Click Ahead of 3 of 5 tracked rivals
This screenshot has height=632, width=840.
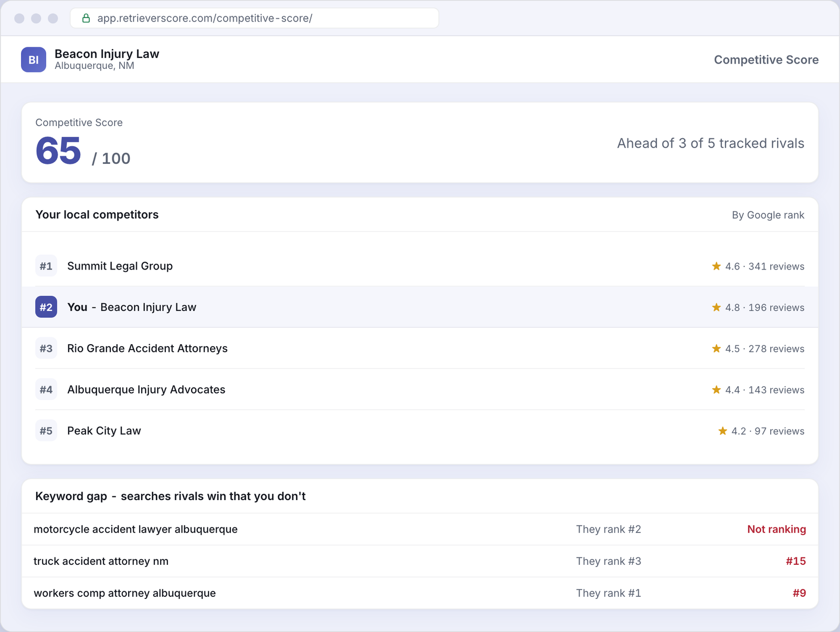click(710, 143)
